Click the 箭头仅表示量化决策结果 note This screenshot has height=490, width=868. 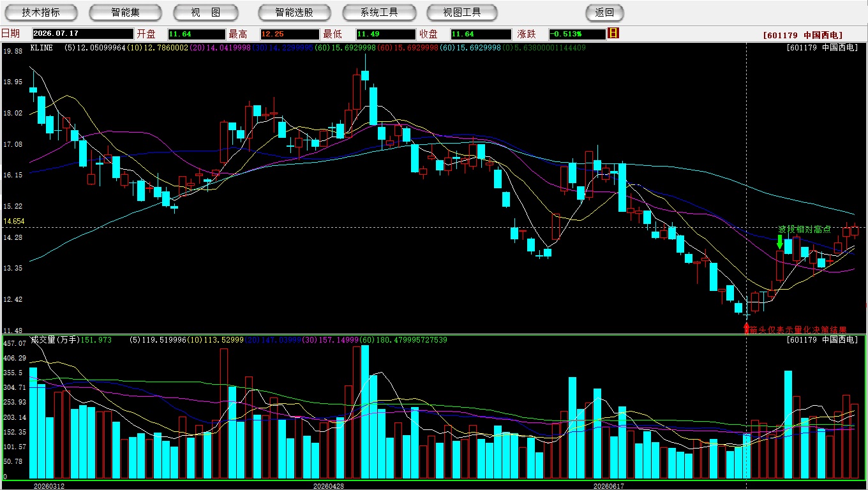(798, 330)
